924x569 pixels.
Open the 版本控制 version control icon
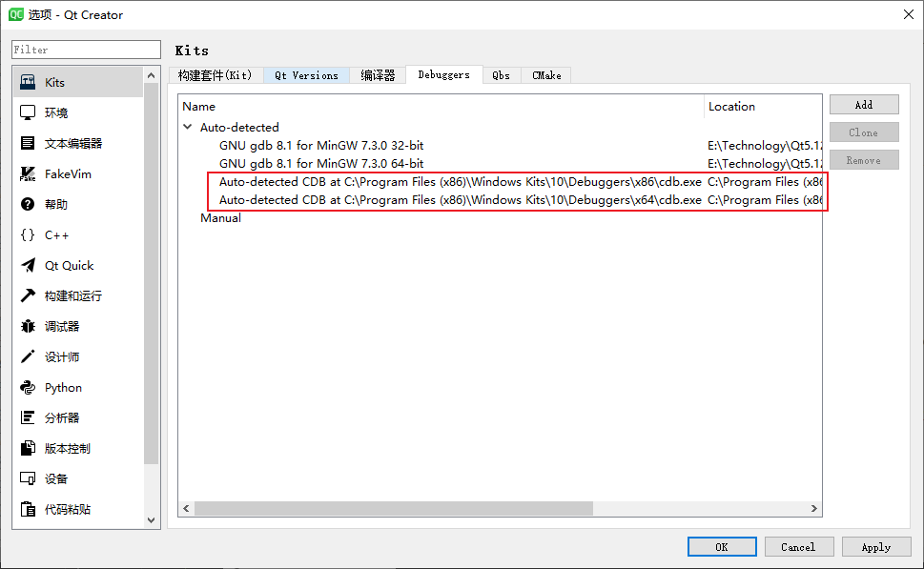pos(28,448)
